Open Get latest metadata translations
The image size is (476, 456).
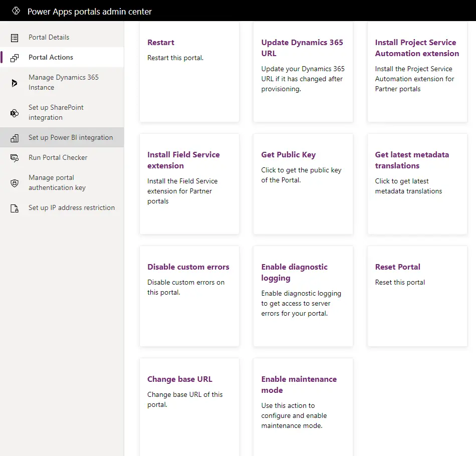tap(417, 184)
